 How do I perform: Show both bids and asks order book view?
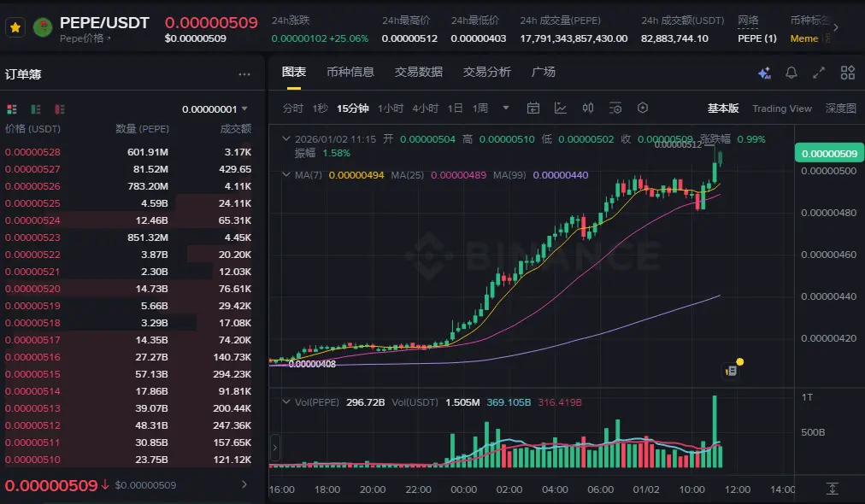click(12, 109)
